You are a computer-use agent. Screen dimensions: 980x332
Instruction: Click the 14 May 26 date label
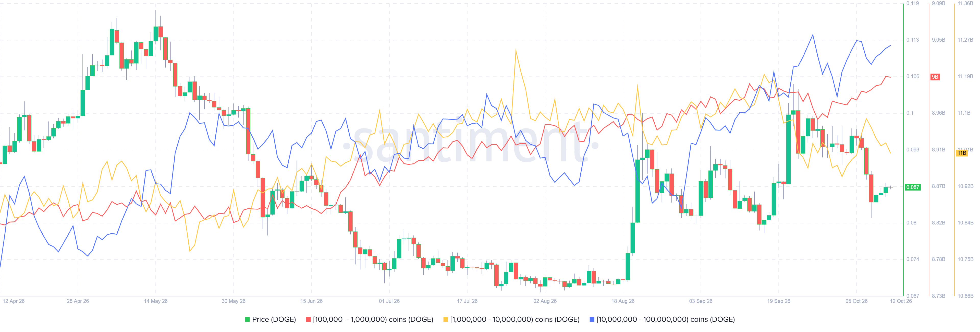pyautogui.click(x=156, y=301)
